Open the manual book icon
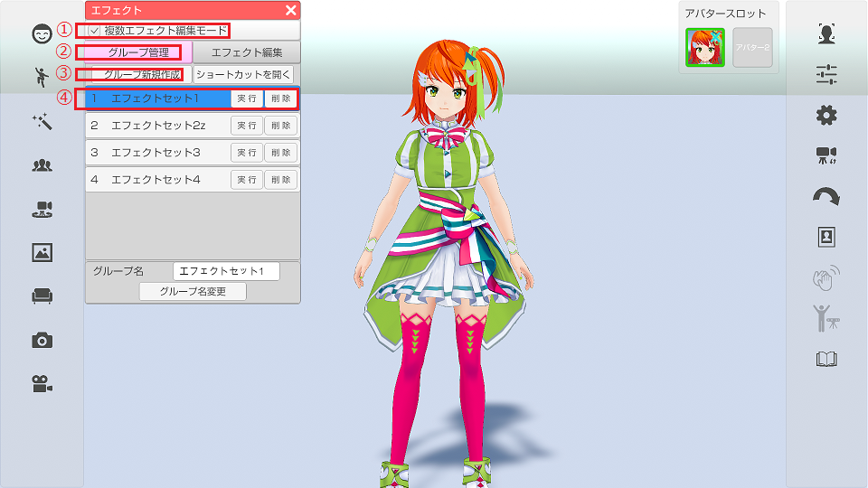This screenshot has width=868, height=488. coord(826,359)
